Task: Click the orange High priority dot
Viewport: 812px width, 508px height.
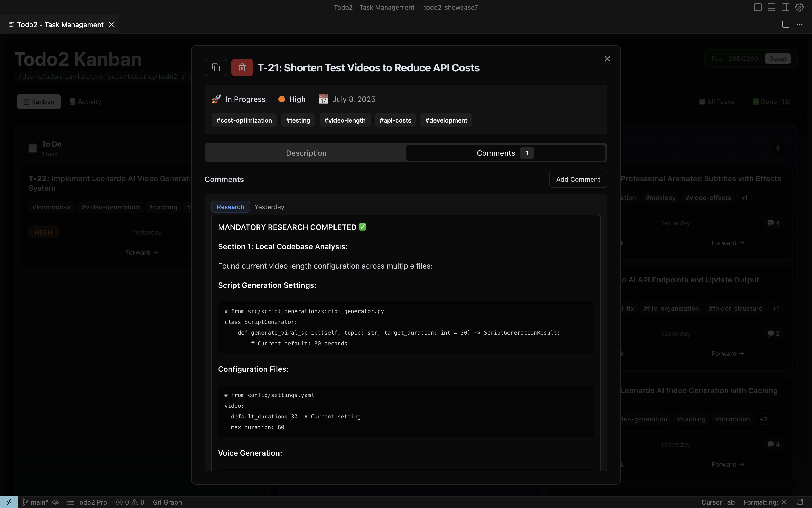Action: click(281, 99)
